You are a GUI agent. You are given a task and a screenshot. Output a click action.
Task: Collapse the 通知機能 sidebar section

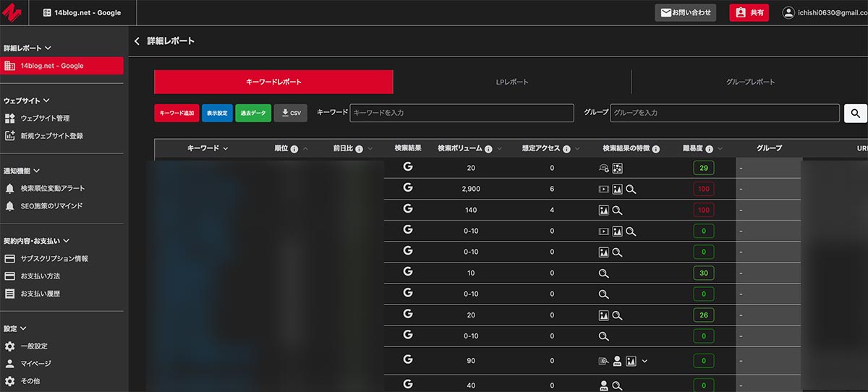[37, 171]
